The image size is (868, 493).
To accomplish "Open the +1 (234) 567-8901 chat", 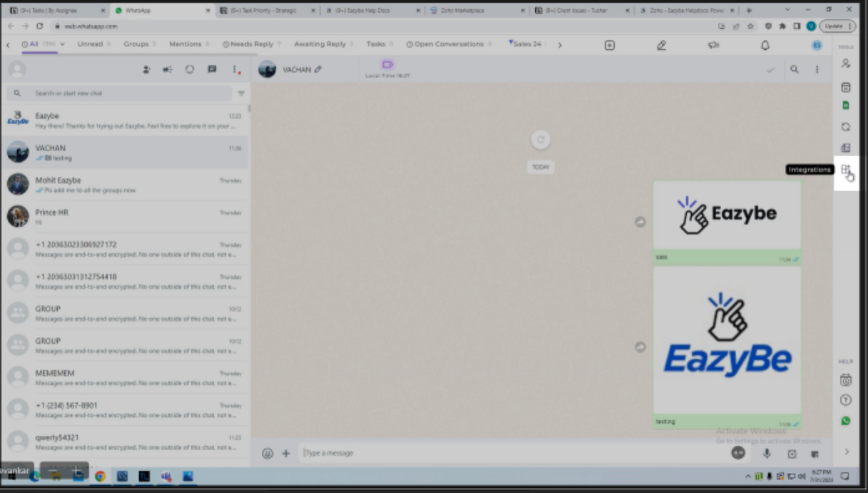I will pyautogui.click(x=125, y=410).
